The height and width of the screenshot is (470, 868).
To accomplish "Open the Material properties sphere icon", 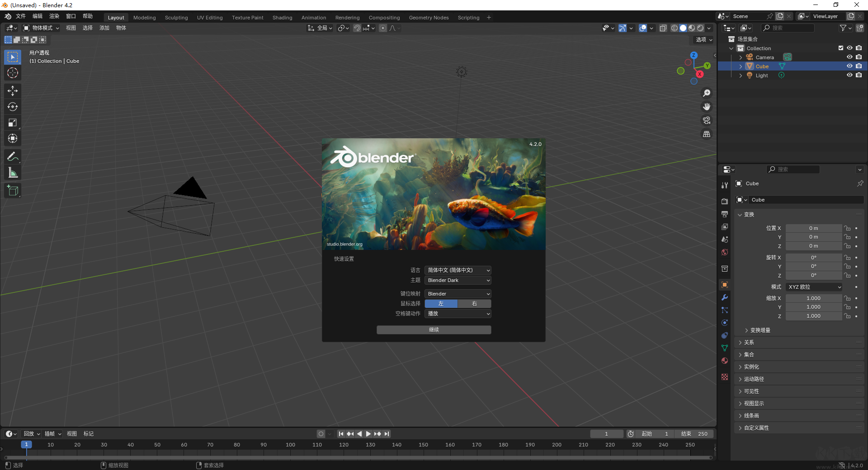I will click(724, 361).
